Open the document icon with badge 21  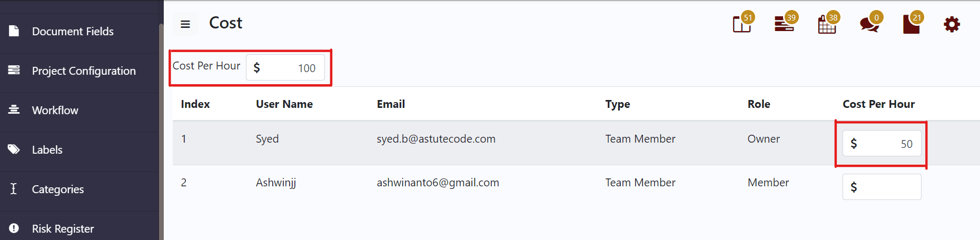click(911, 24)
